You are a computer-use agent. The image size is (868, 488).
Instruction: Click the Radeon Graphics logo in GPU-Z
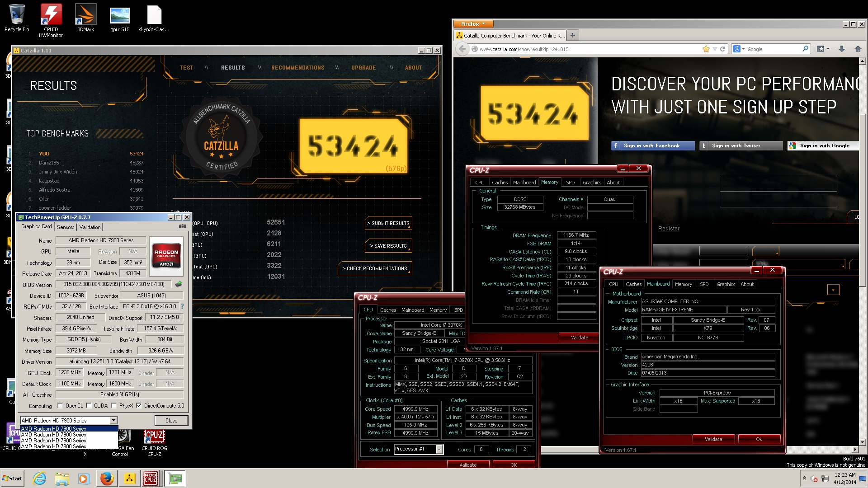[166, 256]
